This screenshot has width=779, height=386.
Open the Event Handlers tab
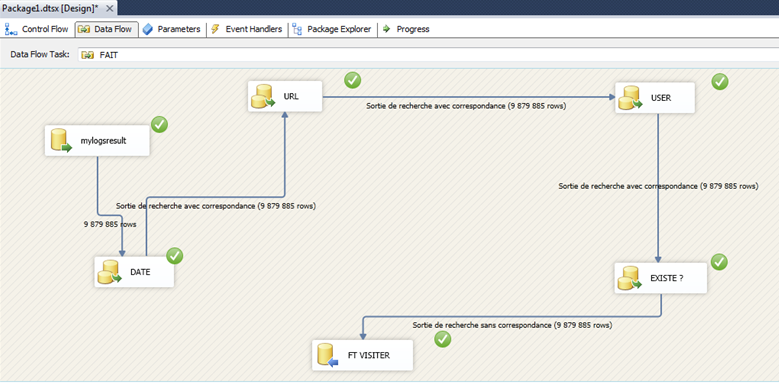[247, 29]
